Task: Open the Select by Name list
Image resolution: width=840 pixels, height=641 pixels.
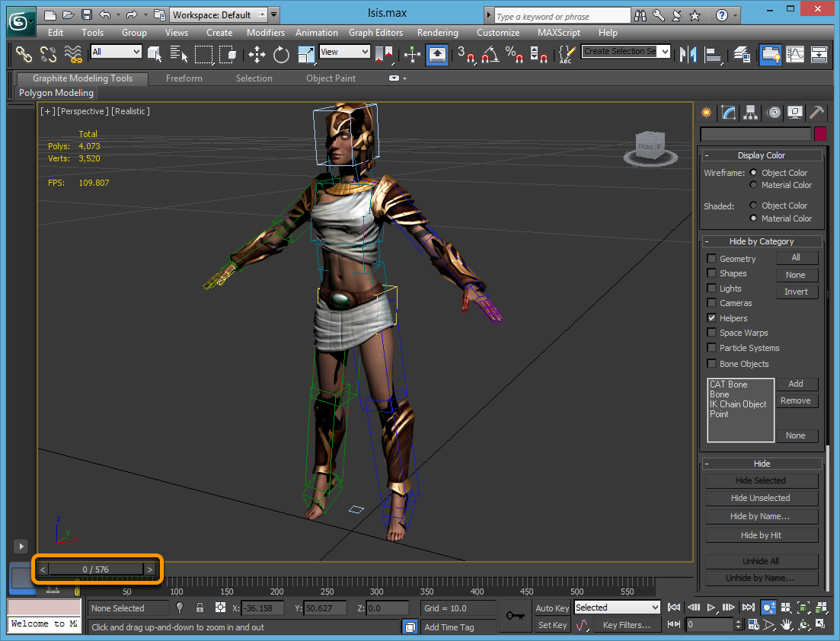Action: (178, 54)
